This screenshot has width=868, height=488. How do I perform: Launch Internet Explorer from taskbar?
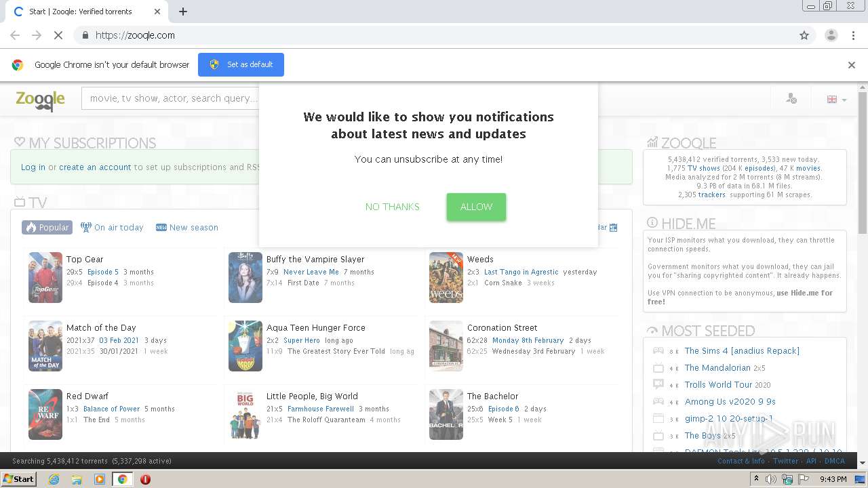click(54, 479)
